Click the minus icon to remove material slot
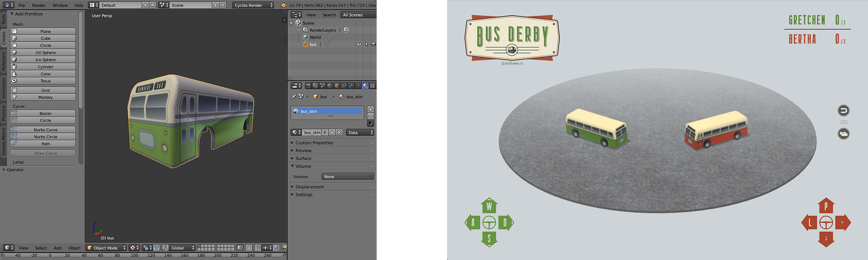This screenshot has width=868, height=260. [x=371, y=116]
